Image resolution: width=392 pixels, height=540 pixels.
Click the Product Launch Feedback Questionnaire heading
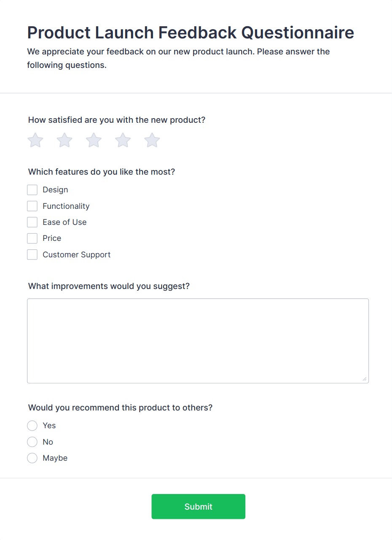tap(191, 32)
